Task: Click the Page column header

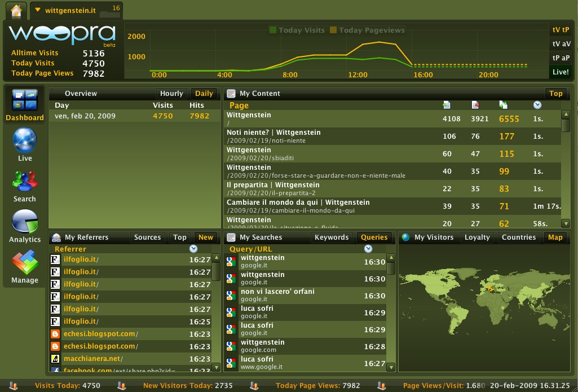Action: click(x=239, y=105)
